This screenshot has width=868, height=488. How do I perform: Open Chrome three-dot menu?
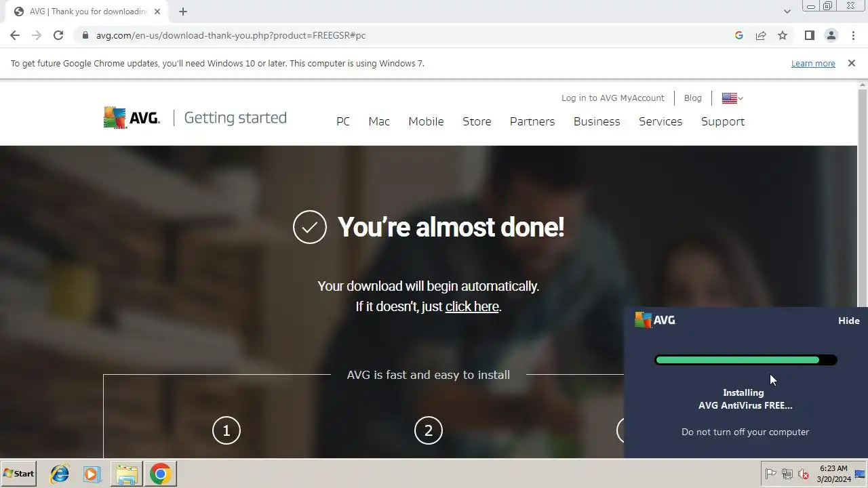click(853, 35)
